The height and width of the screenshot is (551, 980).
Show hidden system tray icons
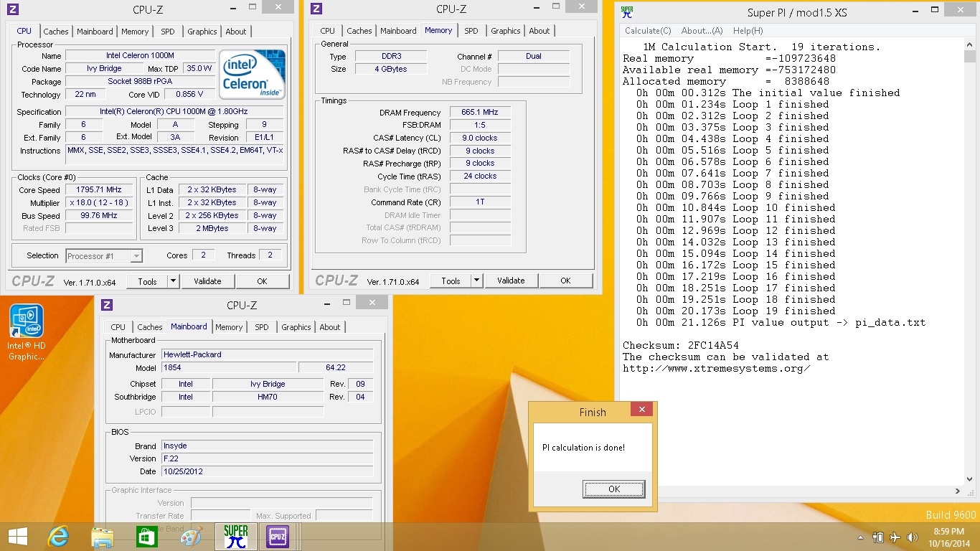pos(861,537)
